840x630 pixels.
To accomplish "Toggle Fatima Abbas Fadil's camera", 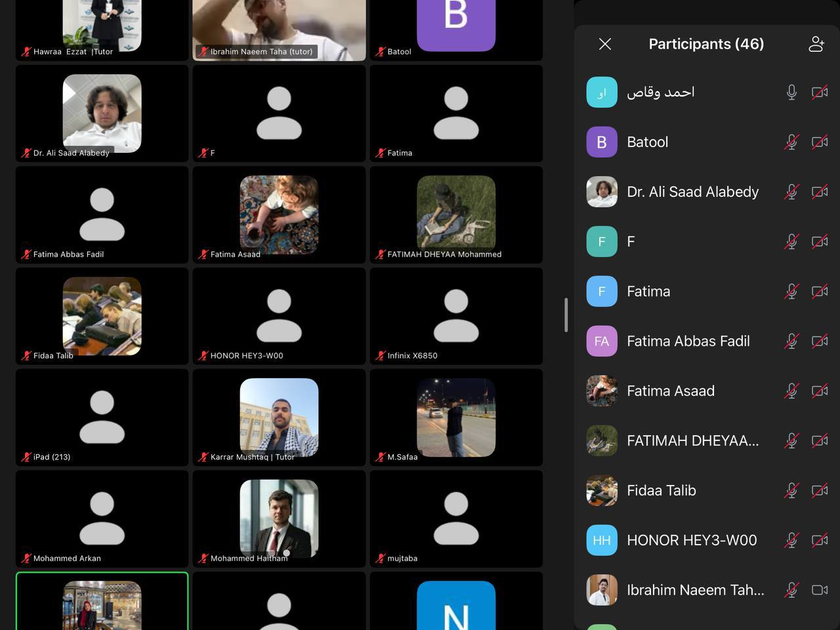I will click(820, 341).
